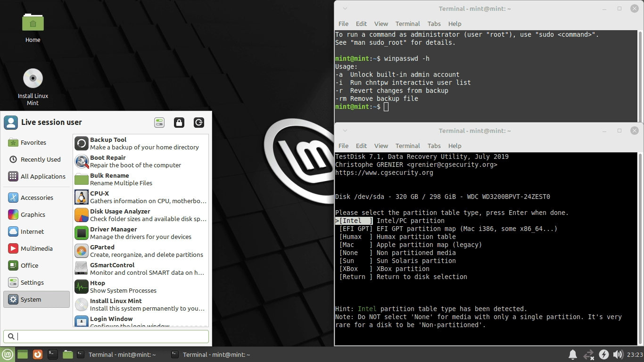Open View menu in TestDisk terminal
The width and height of the screenshot is (644, 362).
[x=381, y=146]
